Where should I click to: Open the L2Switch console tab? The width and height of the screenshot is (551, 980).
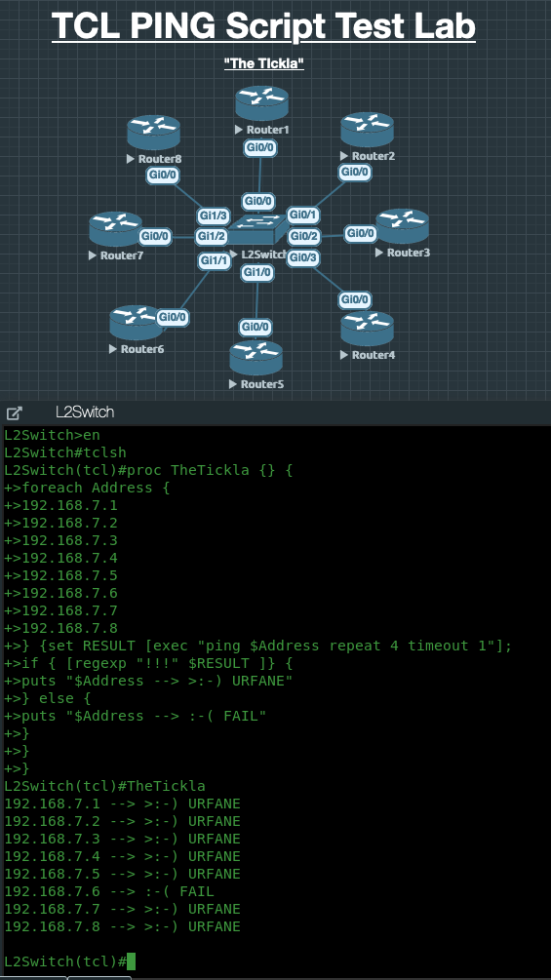pos(85,412)
